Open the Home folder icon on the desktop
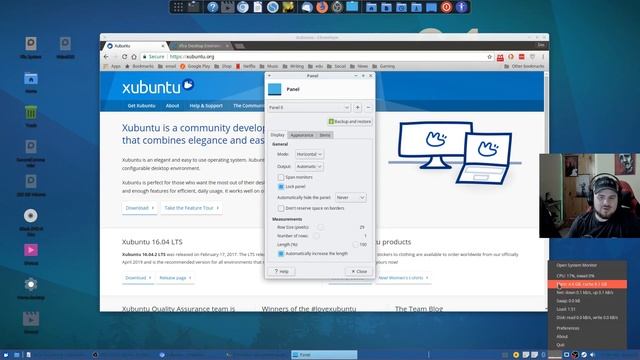Viewport: 640px width, 360px height. (x=31, y=79)
